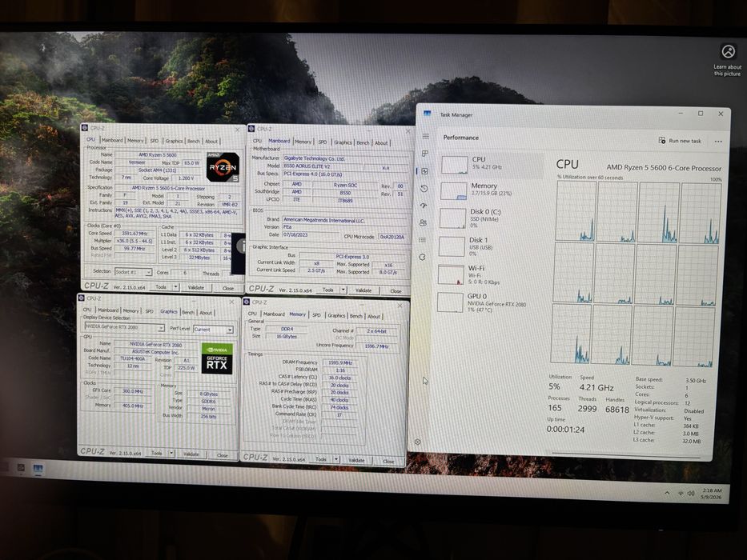The height and width of the screenshot is (560, 747).
Task: Click the Core Speed value 3591.67 MHz
Action: coord(135,234)
